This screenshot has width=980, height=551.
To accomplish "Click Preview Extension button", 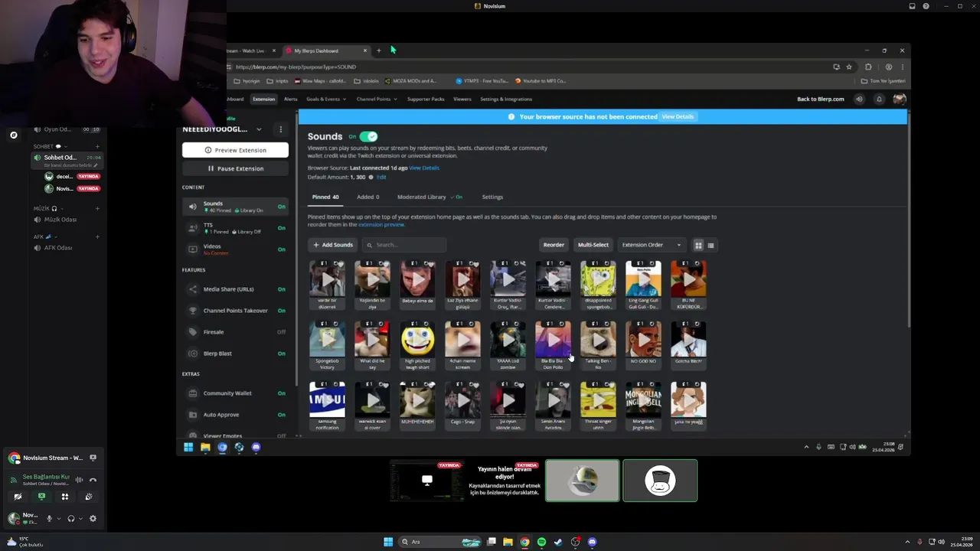I will (235, 150).
